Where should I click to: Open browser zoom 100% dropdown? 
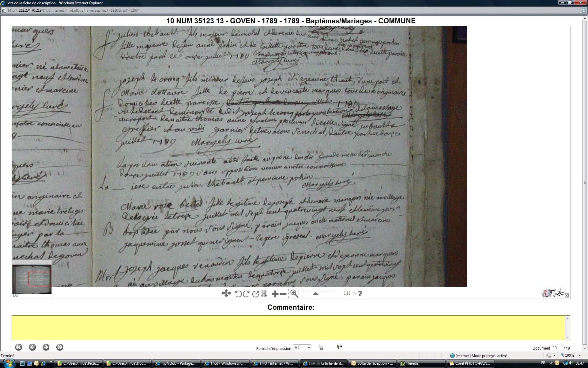click(580, 355)
